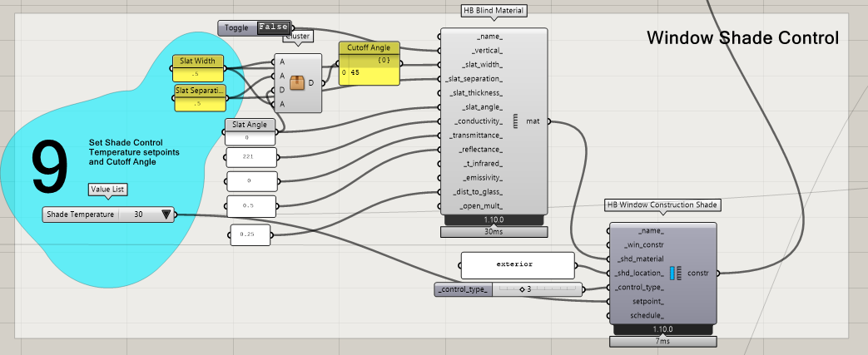Click the _open_mult_ input parameter
The image size is (868, 355).
(481, 206)
